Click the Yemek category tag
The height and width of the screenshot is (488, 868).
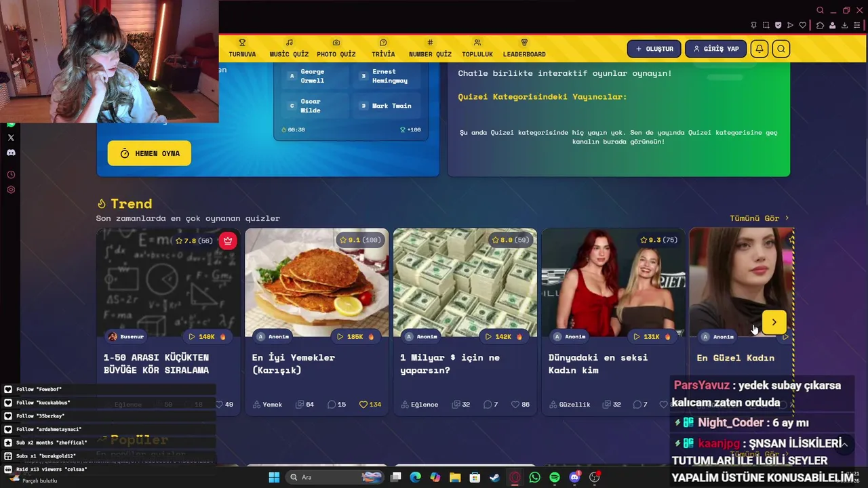267,405
